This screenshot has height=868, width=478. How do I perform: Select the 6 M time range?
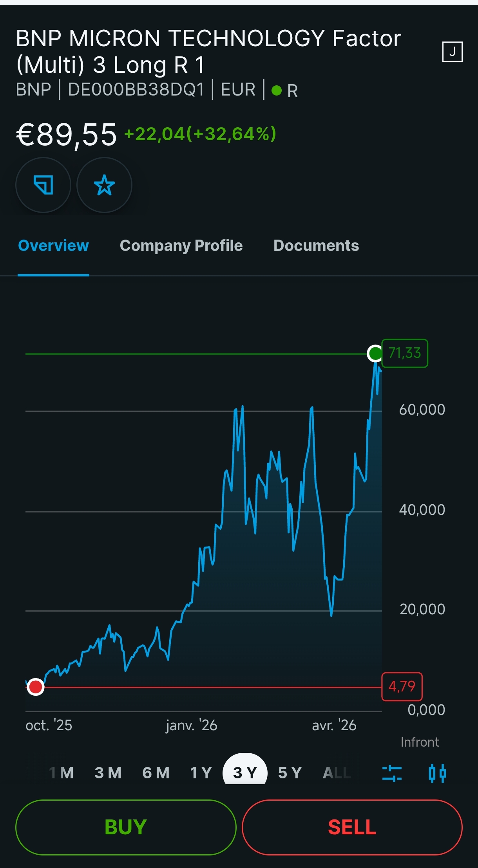coord(156,773)
